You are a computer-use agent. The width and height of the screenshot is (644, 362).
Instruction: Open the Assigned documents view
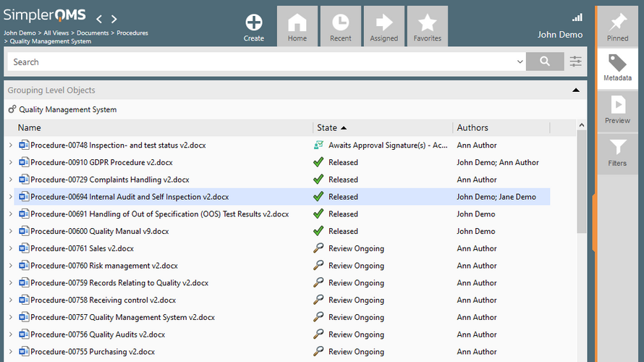384,26
